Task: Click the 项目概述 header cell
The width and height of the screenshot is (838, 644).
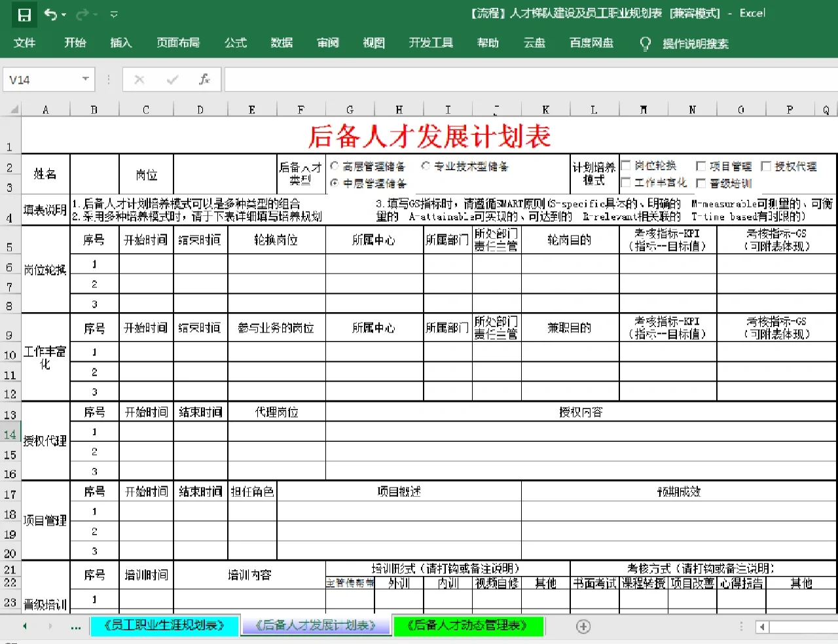Action: pyautogui.click(x=399, y=492)
